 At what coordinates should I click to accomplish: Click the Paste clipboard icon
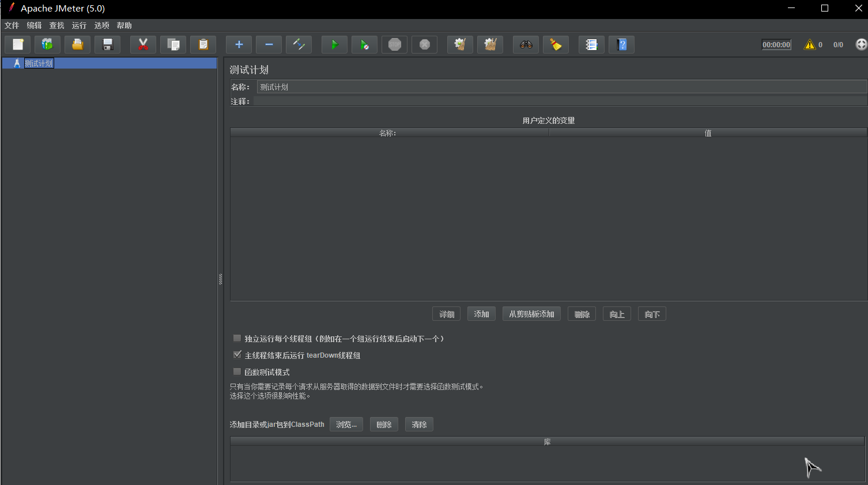tap(203, 44)
